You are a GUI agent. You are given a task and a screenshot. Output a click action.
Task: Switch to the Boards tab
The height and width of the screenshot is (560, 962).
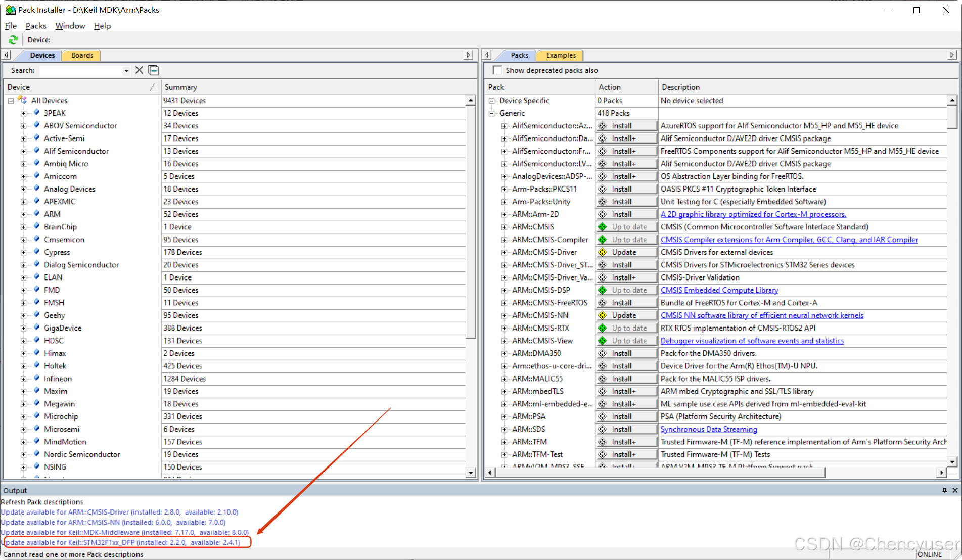pos(82,55)
